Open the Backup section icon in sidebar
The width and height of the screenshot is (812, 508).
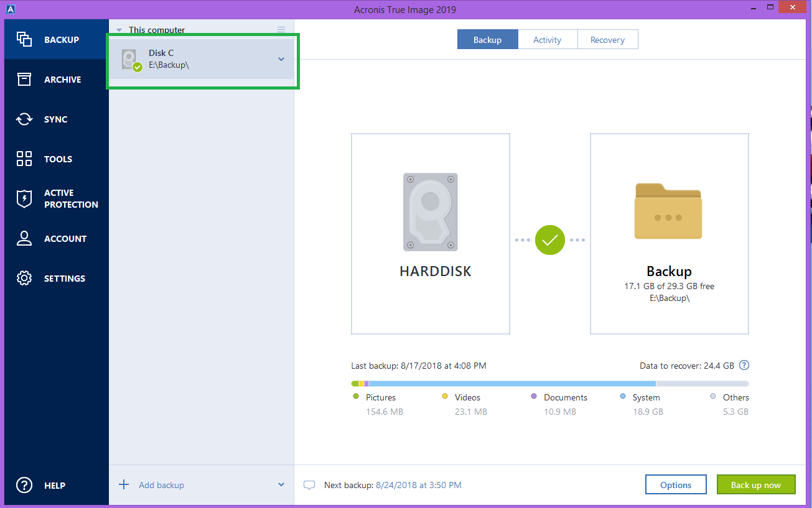[x=24, y=39]
